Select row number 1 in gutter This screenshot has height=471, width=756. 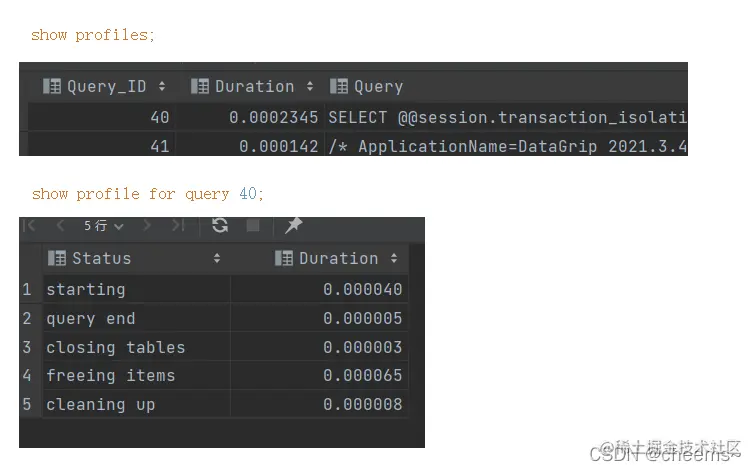click(x=27, y=289)
